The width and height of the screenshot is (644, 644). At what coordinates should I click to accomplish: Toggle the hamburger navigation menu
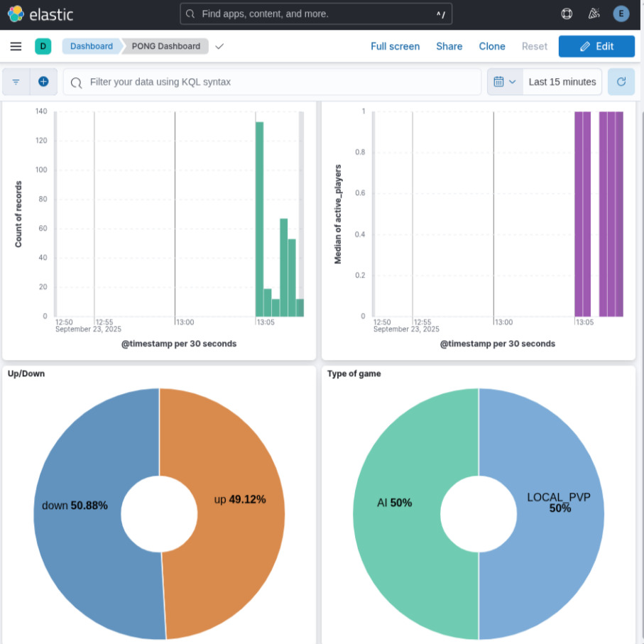point(16,46)
